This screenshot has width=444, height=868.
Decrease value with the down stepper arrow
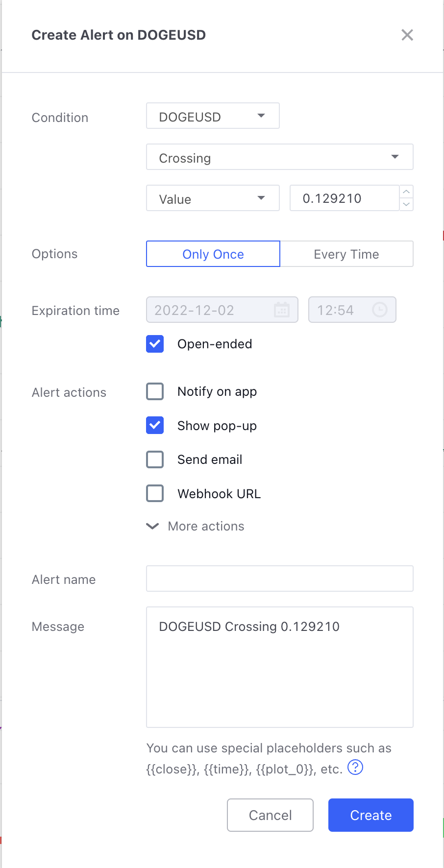[x=406, y=204]
